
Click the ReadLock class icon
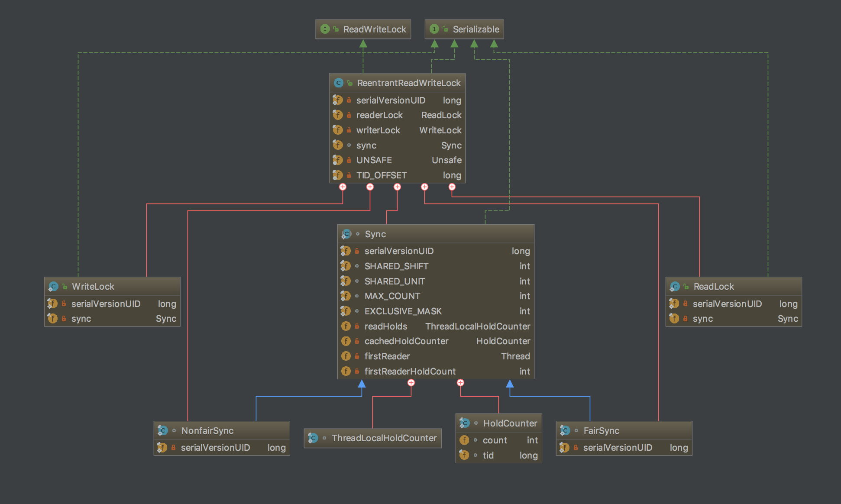pos(675,286)
